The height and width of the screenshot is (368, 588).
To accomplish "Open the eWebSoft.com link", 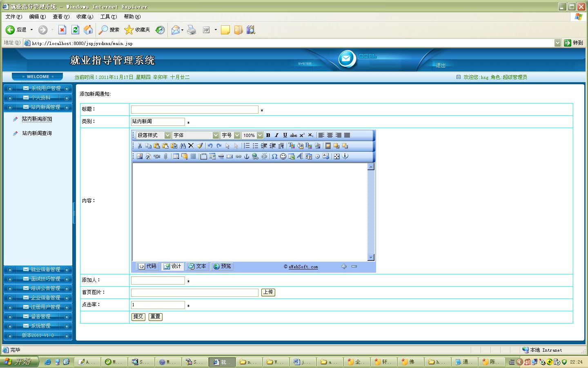I will (303, 267).
